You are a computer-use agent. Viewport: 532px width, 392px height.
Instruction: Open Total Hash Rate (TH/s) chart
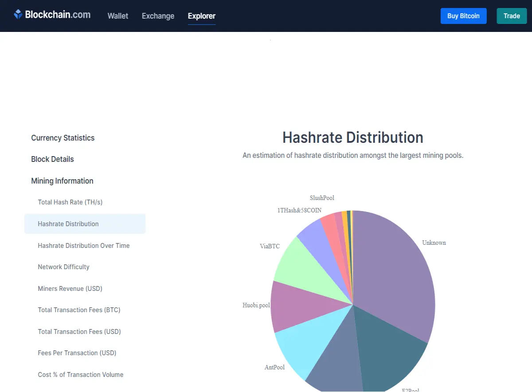pos(70,202)
